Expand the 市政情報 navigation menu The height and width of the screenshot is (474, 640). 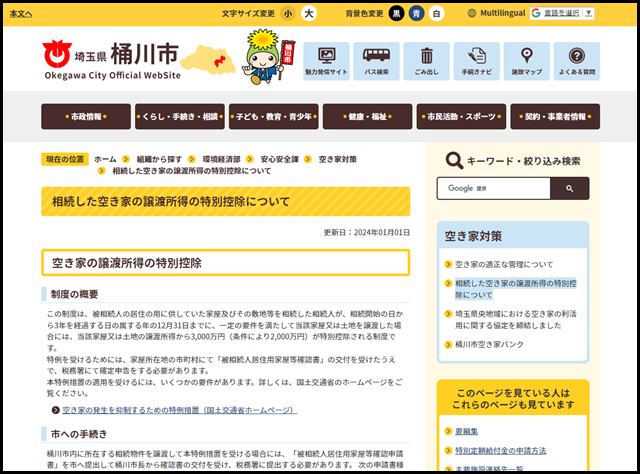point(85,117)
